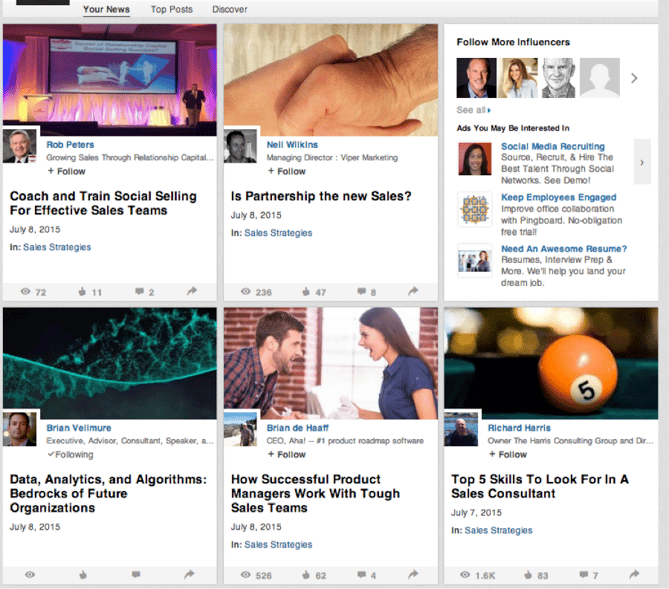Open article Coach and Train Social Selling
The image size is (669, 589).
click(103, 203)
